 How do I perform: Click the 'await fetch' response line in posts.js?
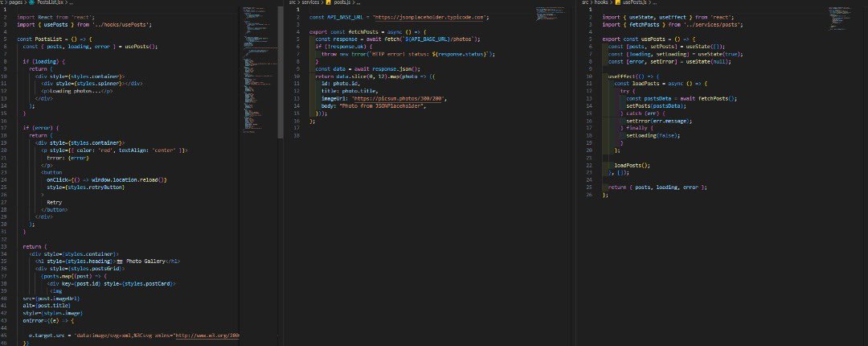pos(398,39)
